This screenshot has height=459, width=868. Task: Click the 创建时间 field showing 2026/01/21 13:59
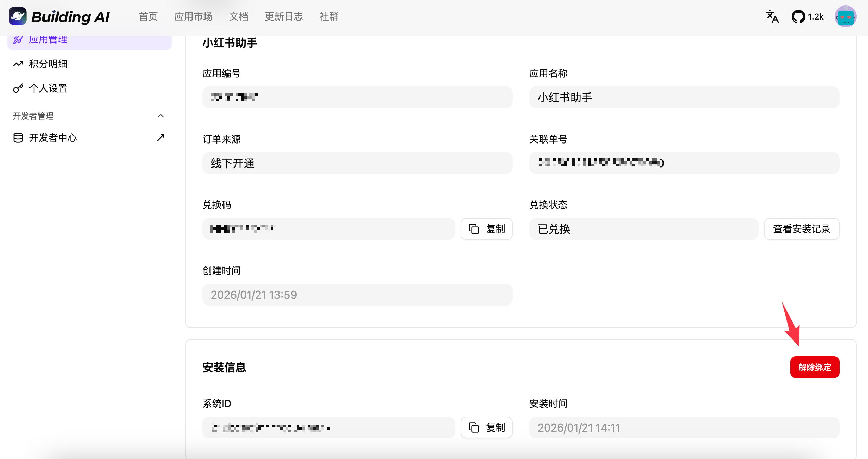(x=357, y=295)
